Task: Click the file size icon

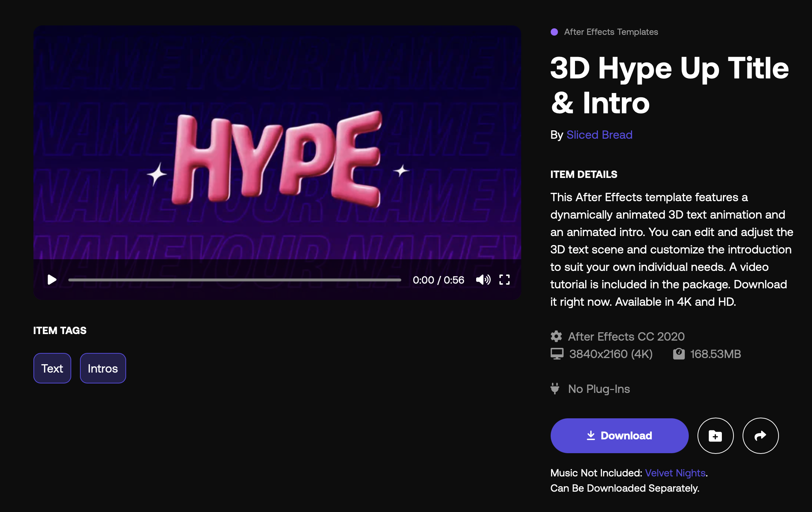Action: 679,354
